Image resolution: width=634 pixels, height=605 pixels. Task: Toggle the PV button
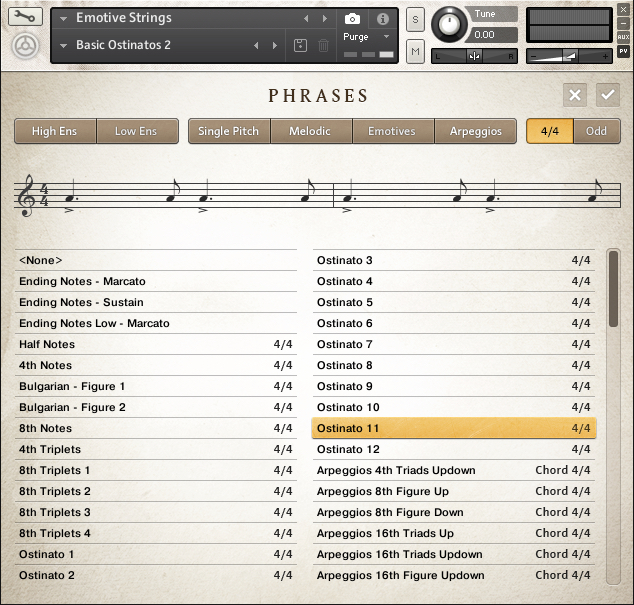623,51
